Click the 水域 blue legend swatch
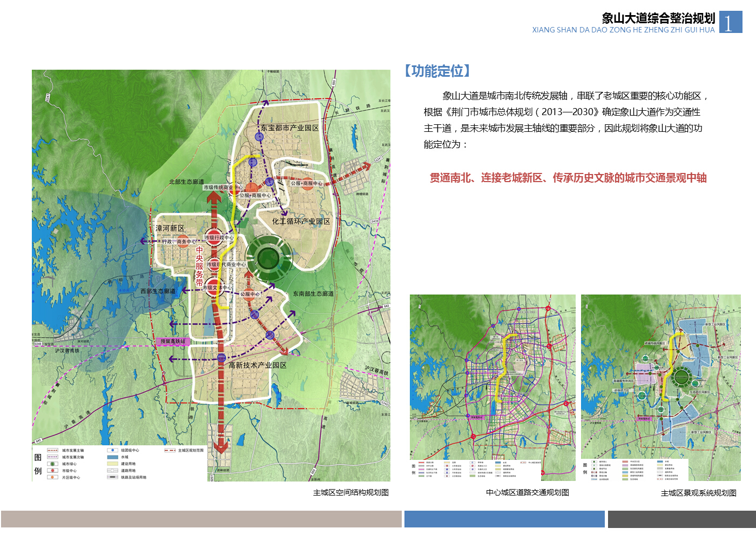Image resolution: width=756 pixels, height=535 pixels. [112, 457]
